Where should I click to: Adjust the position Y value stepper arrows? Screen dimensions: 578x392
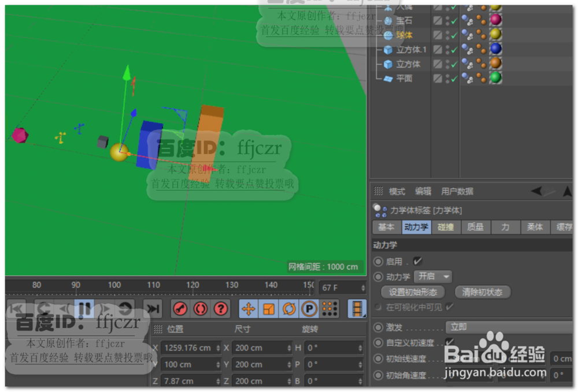pyautogui.click(x=218, y=364)
